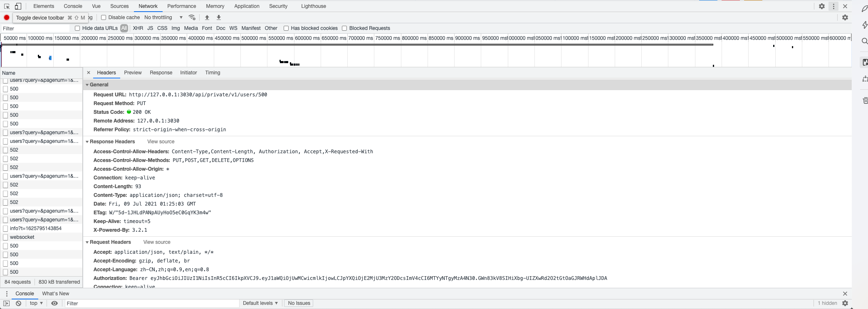Screen dimensions: 868x309
Task: Focus the network Filter text field
Action: tap(35, 28)
